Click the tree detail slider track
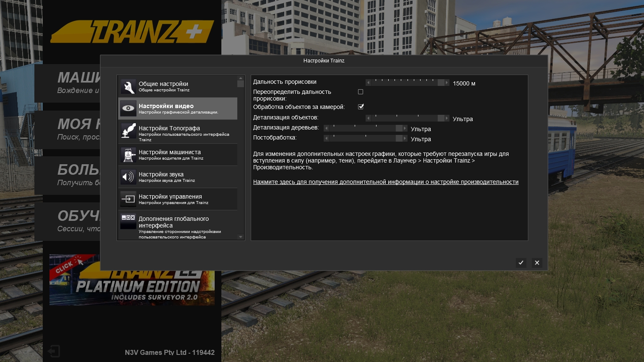The width and height of the screenshot is (644, 362). 366,129
